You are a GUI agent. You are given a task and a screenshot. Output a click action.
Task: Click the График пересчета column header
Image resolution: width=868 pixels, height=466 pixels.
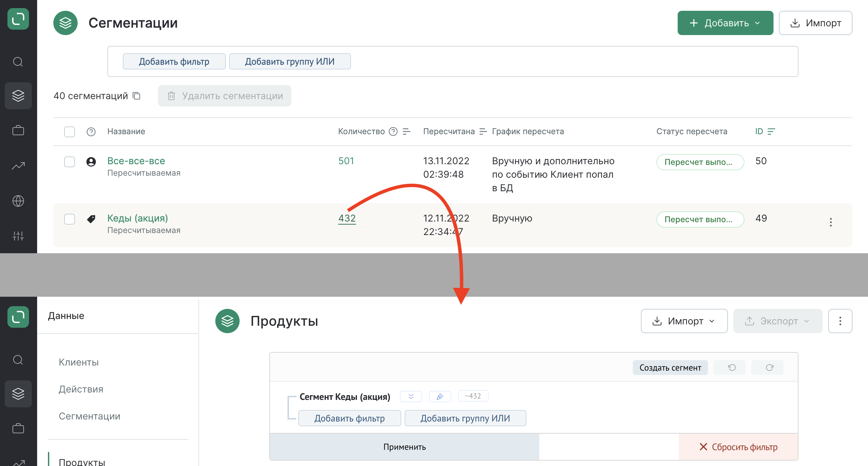pos(528,132)
